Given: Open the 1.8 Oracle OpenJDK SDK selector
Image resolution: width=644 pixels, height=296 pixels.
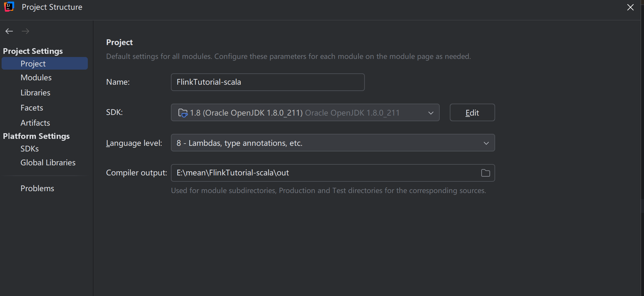Looking at the screenshot, I should (305, 112).
